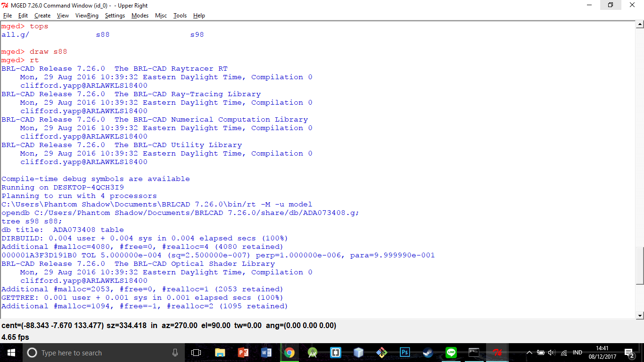The height and width of the screenshot is (362, 644).
Task: Click the '4.65 fps' status text
Action: pos(15,337)
